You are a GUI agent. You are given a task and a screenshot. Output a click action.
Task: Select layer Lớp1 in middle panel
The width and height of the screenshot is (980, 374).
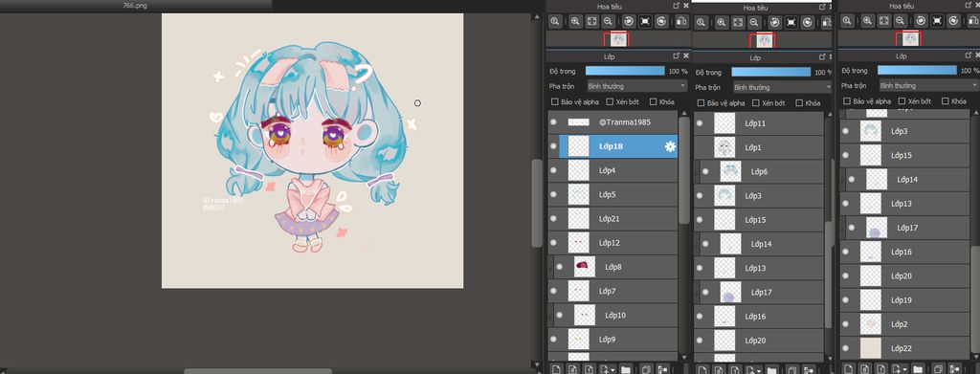(x=759, y=148)
